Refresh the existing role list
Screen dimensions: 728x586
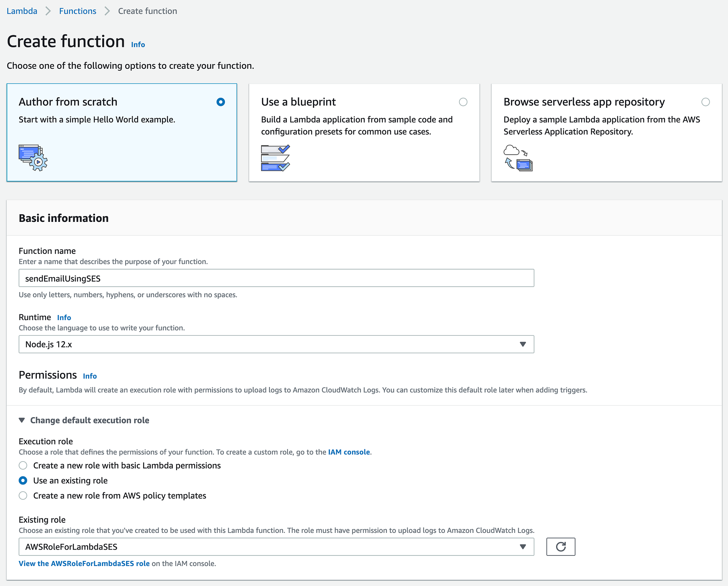(x=560, y=546)
